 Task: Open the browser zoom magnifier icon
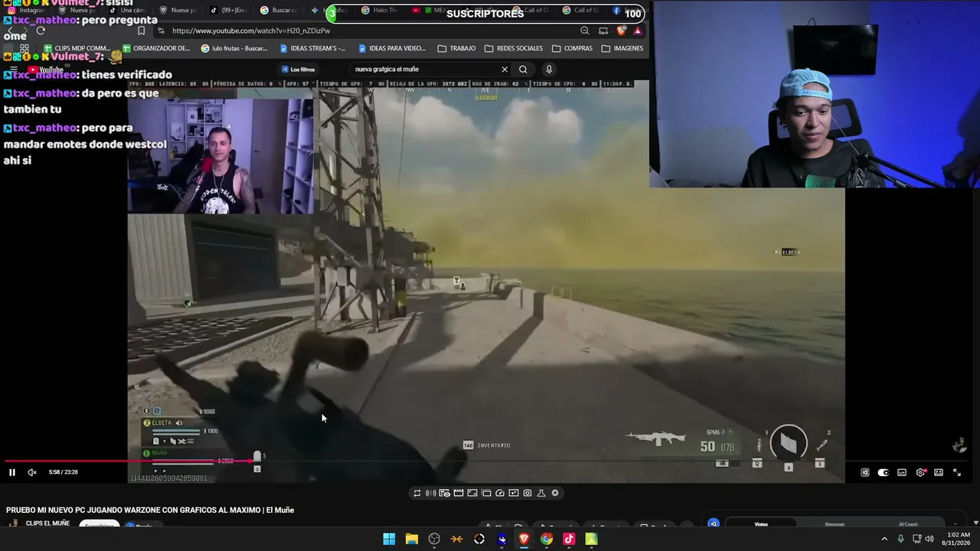point(585,31)
